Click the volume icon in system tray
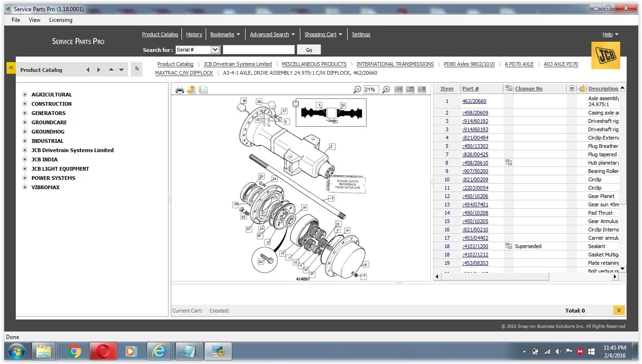 click(x=558, y=352)
